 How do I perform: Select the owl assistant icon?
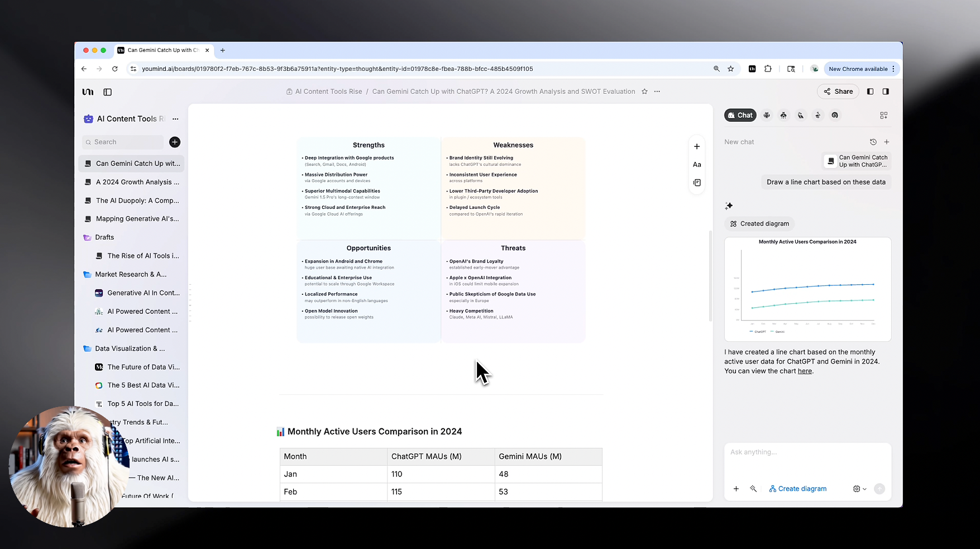[x=767, y=115]
